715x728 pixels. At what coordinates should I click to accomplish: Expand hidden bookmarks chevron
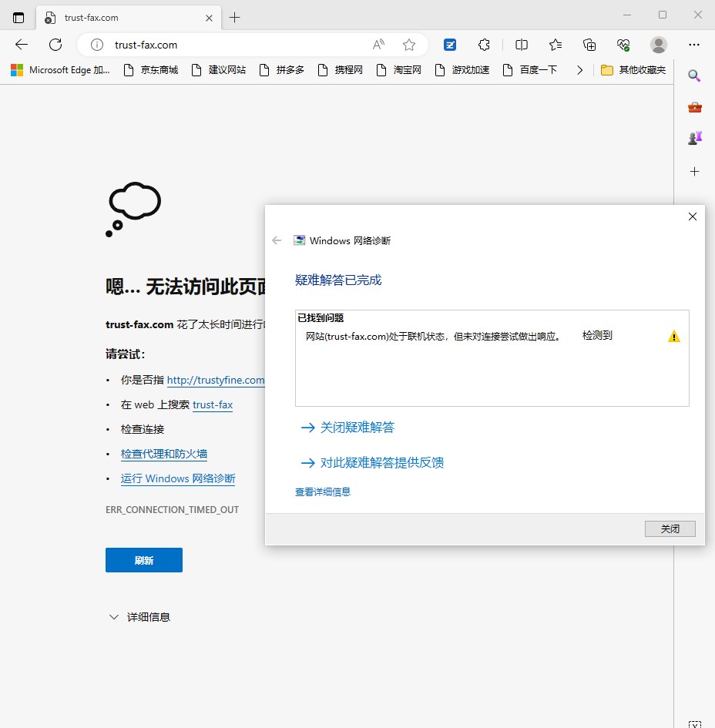[579, 69]
